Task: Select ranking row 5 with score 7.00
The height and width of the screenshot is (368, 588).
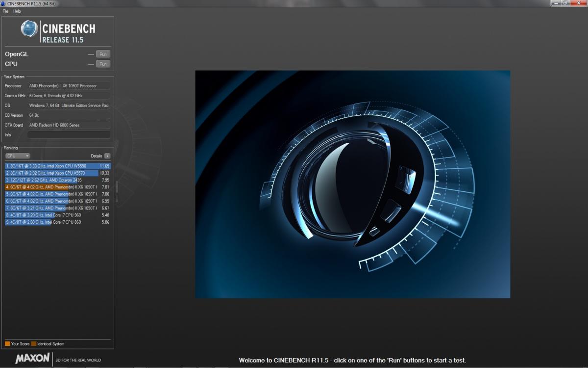Action: [58, 194]
